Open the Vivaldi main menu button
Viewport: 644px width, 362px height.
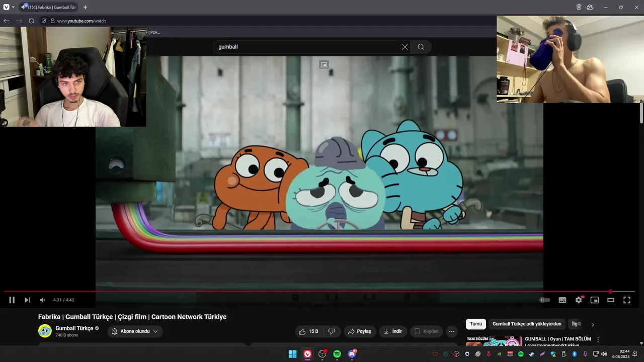tap(6, 7)
